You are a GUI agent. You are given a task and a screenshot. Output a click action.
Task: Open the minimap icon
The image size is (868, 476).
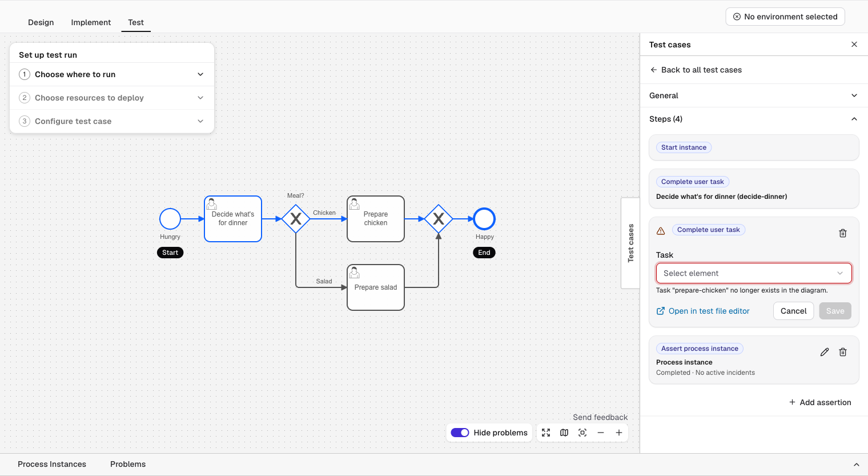[x=564, y=433]
